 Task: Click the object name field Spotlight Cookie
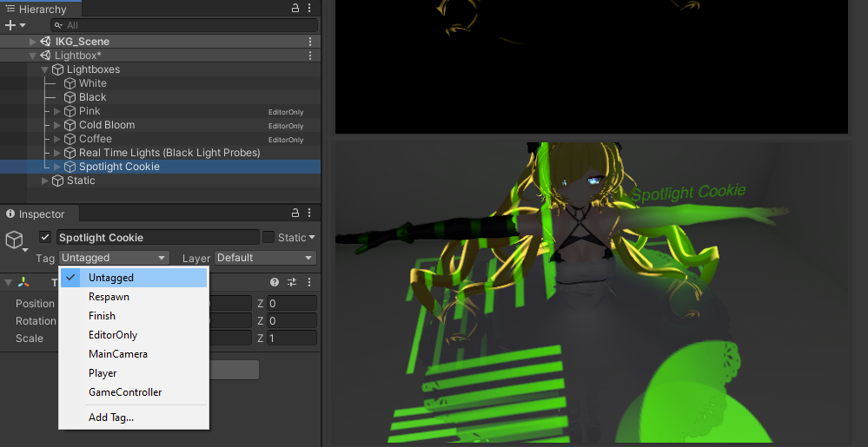click(158, 237)
